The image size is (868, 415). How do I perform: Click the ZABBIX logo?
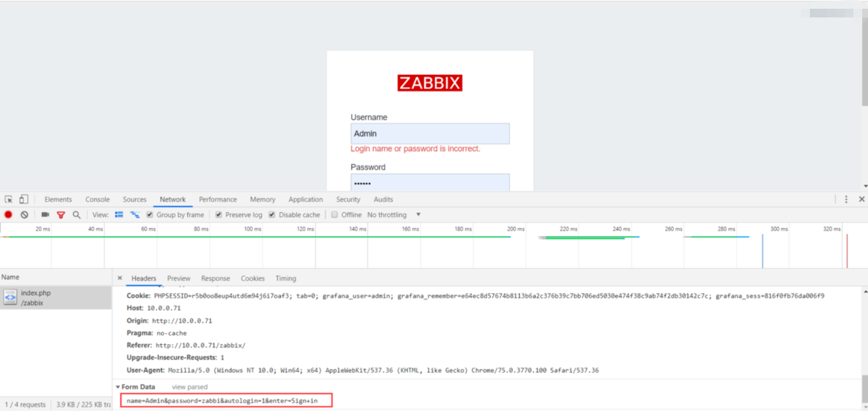430,83
